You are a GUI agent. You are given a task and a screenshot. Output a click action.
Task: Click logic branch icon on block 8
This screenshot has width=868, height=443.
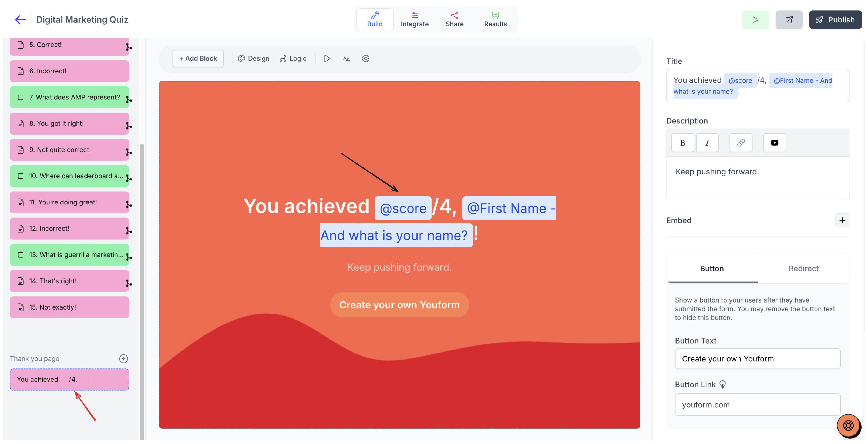128,126
